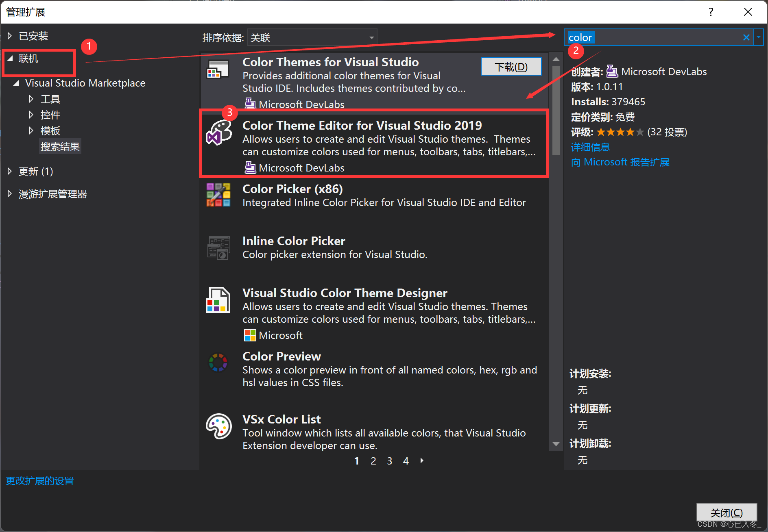Expand the 漫游扩展管理器 category

[10, 194]
